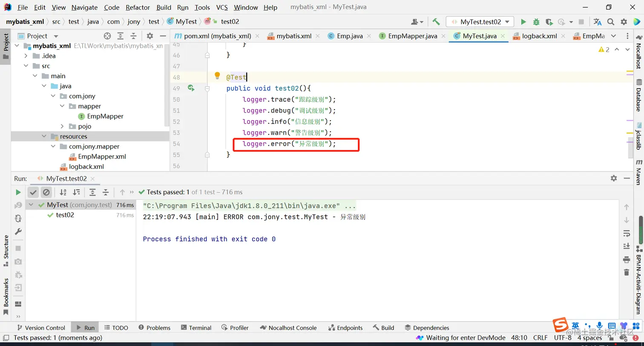Click the yellow lightbulb intention icon
644x346 pixels.
(217, 76)
